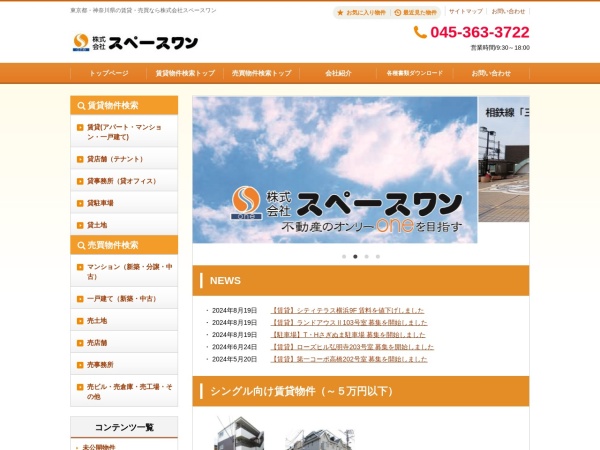Open sidebar item マンション（新築・分譲・中古）

coord(124,271)
